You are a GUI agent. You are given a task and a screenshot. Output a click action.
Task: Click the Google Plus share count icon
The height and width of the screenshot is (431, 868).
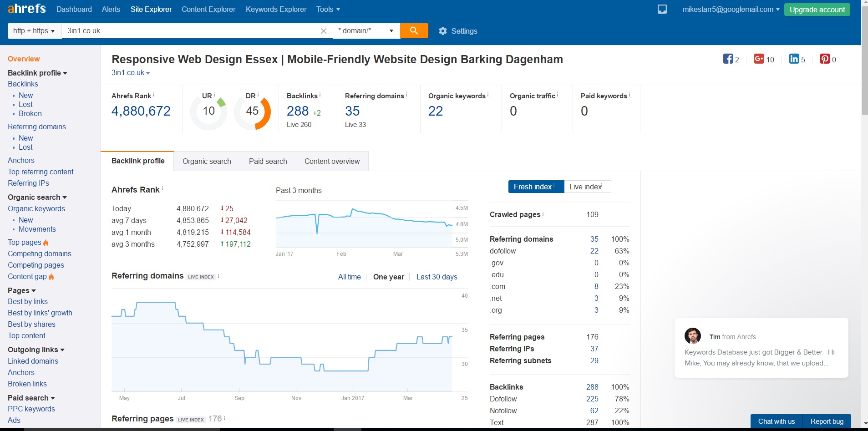(759, 59)
